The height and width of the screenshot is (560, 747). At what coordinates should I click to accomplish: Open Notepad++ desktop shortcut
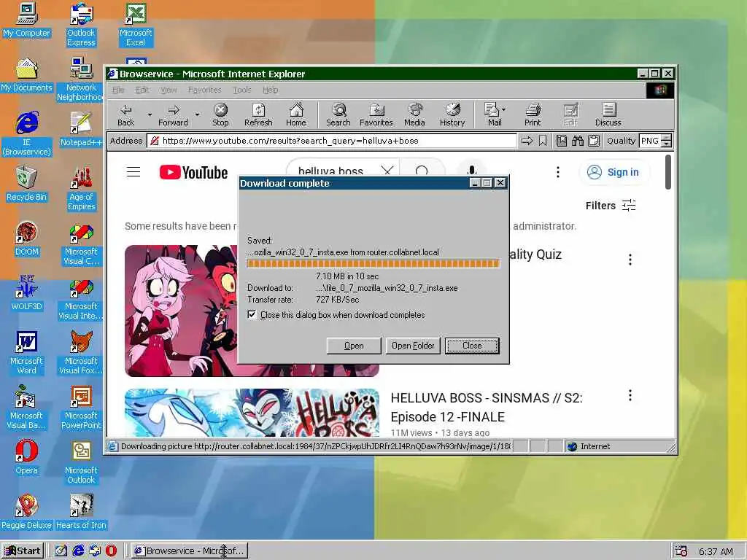(x=81, y=130)
